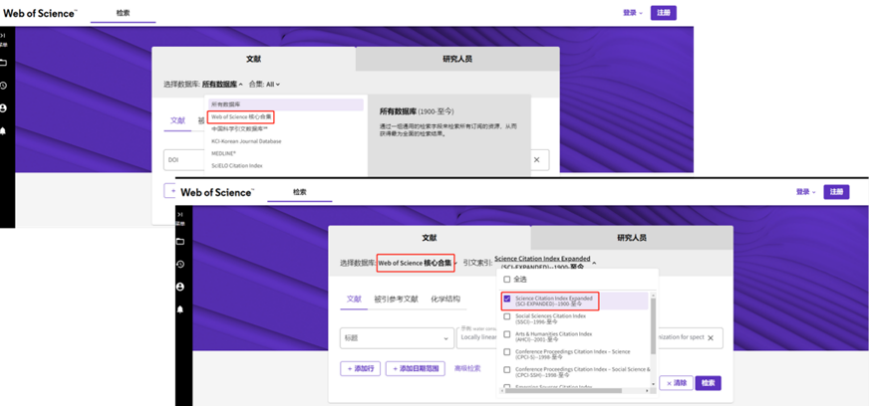Click scroll-down arrow in citation index list
The height and width of the screenshot is (407, 870).
tap(654, 385)
